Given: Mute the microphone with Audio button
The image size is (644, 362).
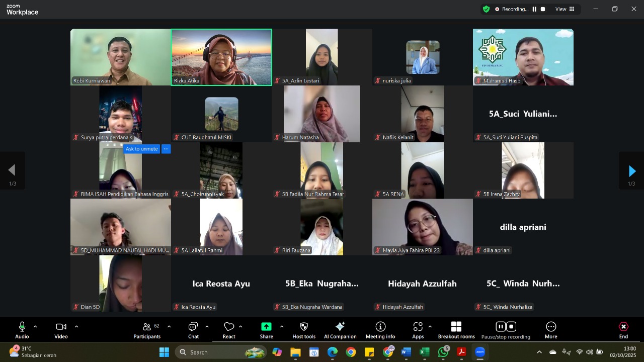Looking at the screenshot, I should point(22,330).
